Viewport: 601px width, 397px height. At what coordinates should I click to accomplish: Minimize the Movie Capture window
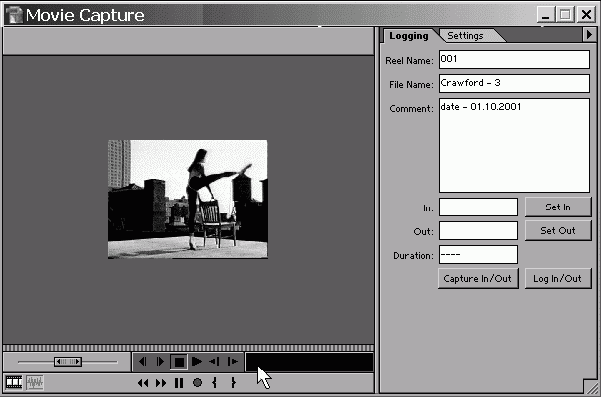[545, 15]
